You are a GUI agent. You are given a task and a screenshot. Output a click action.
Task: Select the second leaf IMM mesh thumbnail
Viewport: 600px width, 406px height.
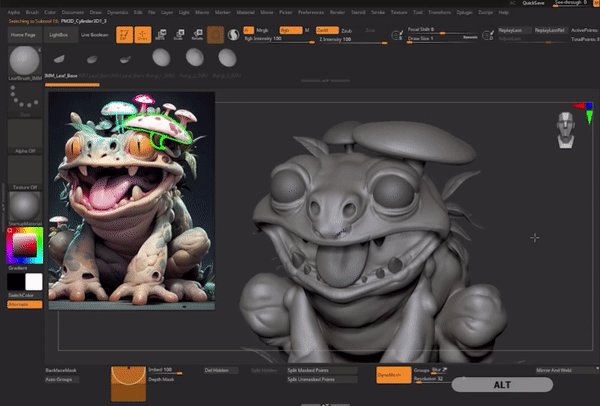click(92, 59)
